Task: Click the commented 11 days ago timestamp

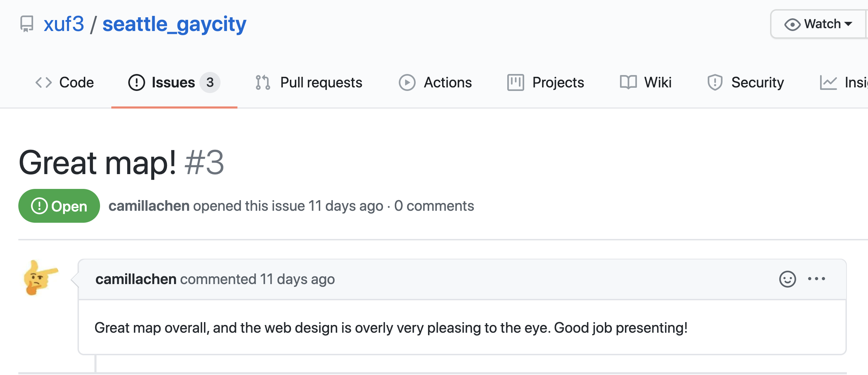Action: pyautogui.click(x=258, y=279)
